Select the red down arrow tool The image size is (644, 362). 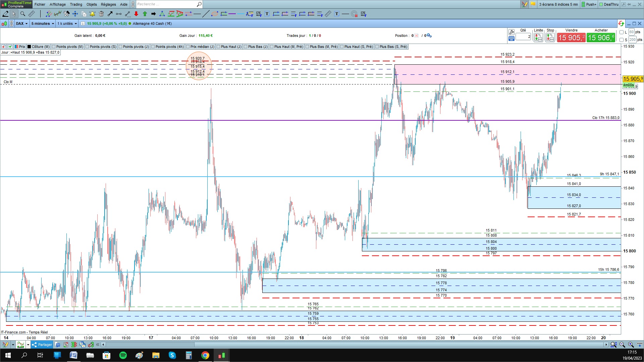pyautogui.click(x=136, y=14)
